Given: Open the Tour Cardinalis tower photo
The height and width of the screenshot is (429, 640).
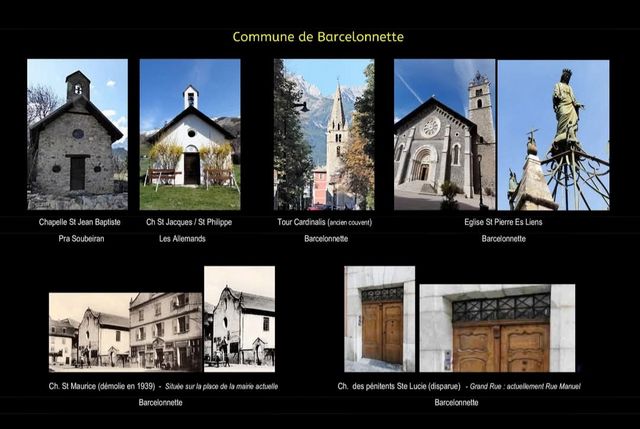Looking at the screenshot, I should 324,134.
